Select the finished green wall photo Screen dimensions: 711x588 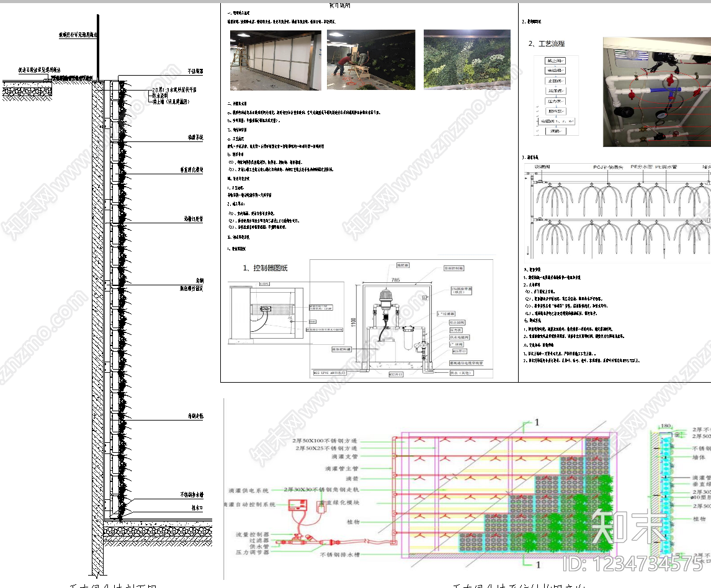tap(467, 60)
